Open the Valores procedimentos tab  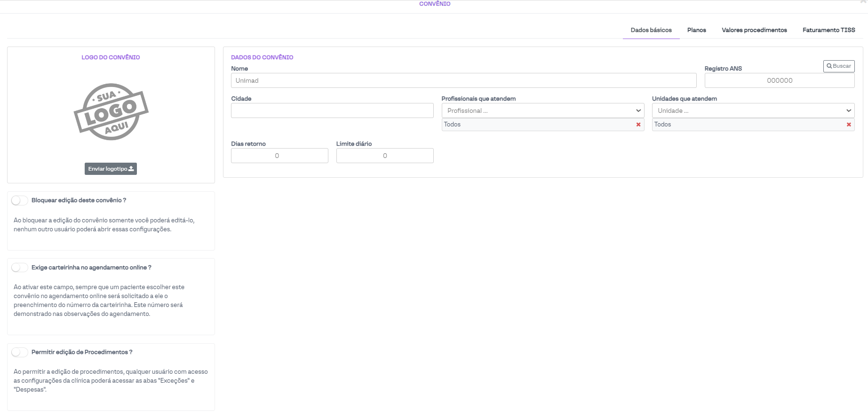click(x=754, y=30)
